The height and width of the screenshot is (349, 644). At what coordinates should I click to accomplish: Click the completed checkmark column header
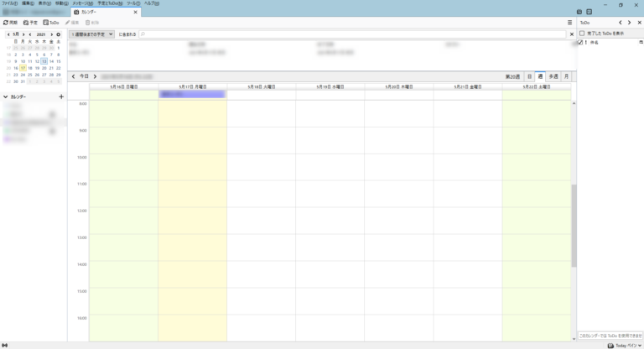[x=580, y=42]
